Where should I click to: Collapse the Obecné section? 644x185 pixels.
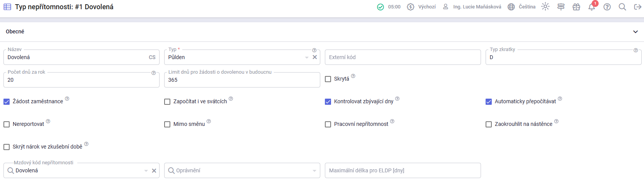[x=635, y=32]
